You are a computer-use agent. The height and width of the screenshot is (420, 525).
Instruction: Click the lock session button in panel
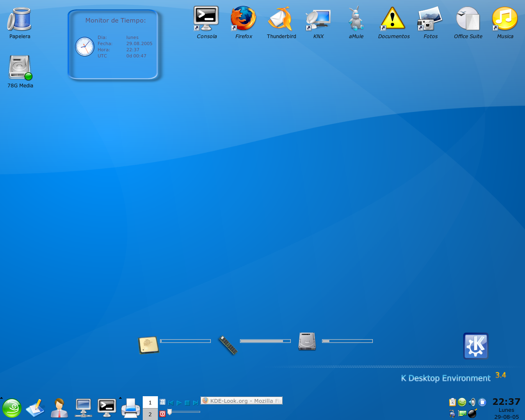coord(162,402)
